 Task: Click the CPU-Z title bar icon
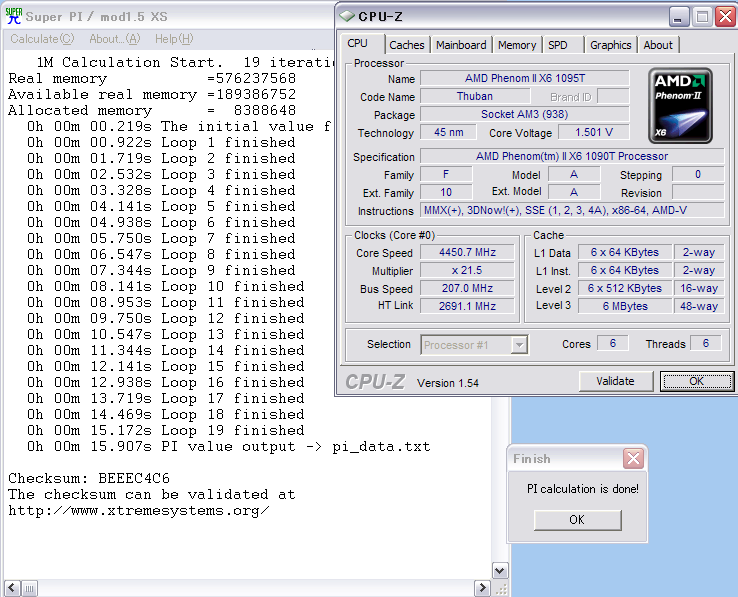pos(347,16)
